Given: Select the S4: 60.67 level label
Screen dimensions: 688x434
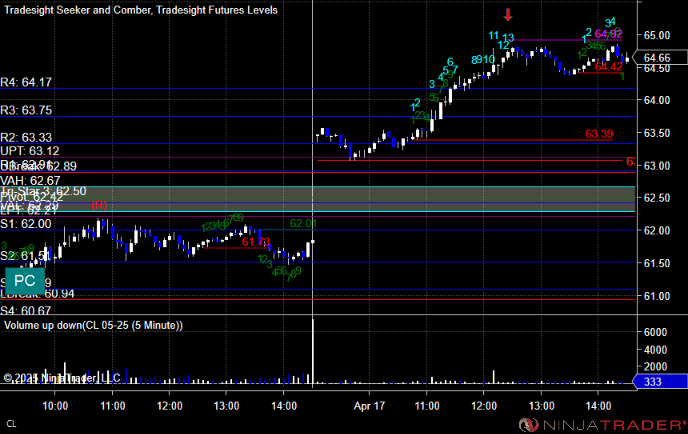Looking at the screenshot, I should (x=25, y=311).
